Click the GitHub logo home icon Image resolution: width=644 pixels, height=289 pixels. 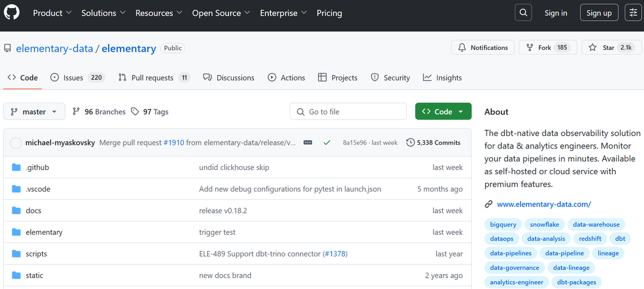pos(12,13)
